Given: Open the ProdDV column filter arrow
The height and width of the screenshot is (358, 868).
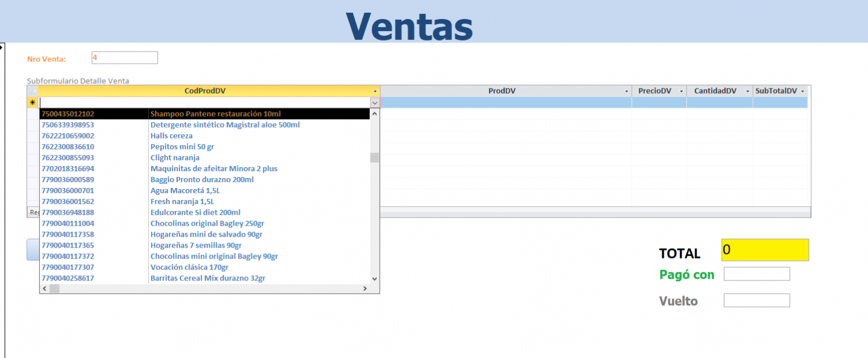Looking at the screenshot, I should (x=627, y=91).
